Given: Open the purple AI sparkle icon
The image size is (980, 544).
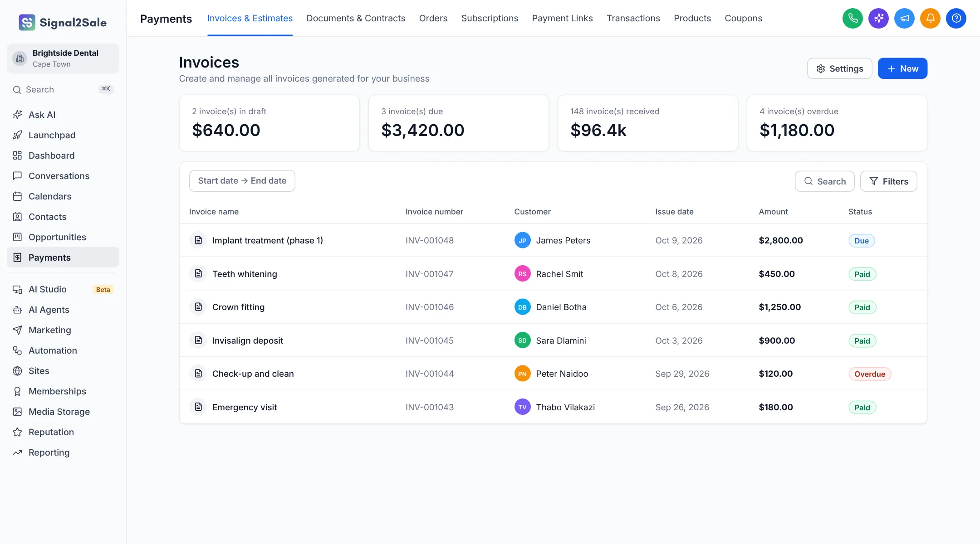Looking at the screenshot, I should pos(878,18).
